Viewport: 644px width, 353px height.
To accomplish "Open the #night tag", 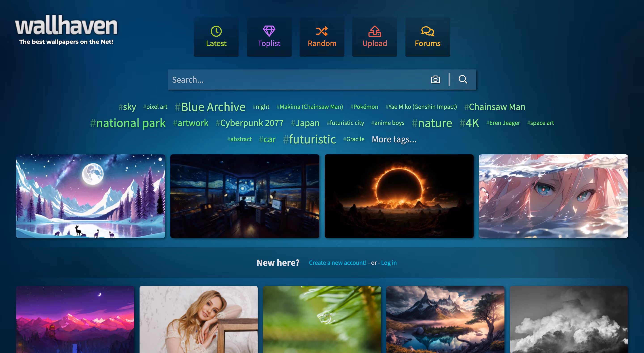I will (261, 107).
